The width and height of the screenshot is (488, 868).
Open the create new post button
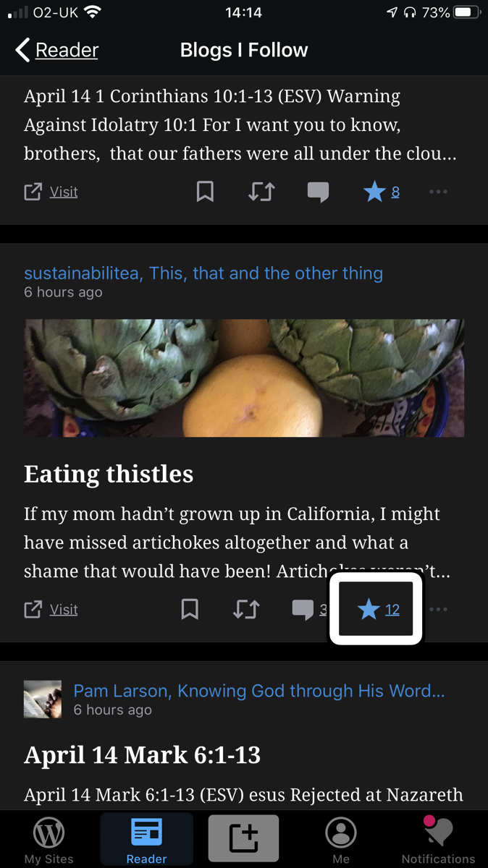(x=243, y=838)
